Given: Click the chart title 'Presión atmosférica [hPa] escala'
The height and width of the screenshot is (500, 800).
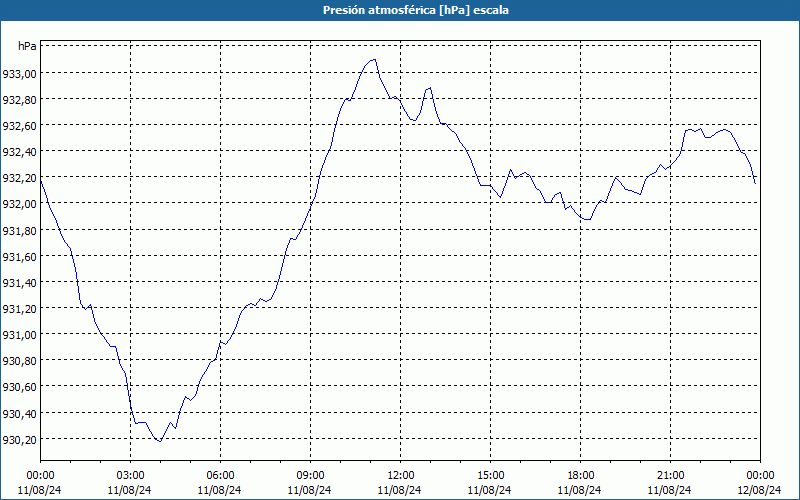Looking at the screenshot, I should [x=400, y=10].
